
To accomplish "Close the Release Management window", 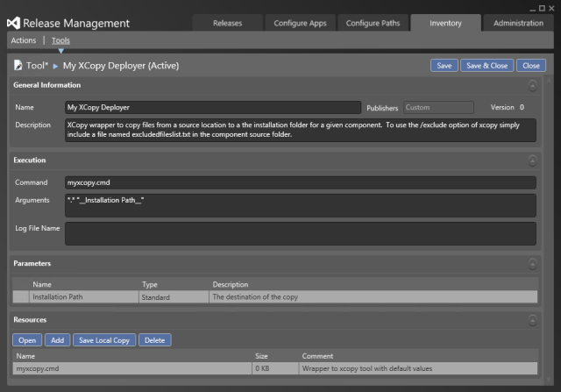I will point(551,8).
